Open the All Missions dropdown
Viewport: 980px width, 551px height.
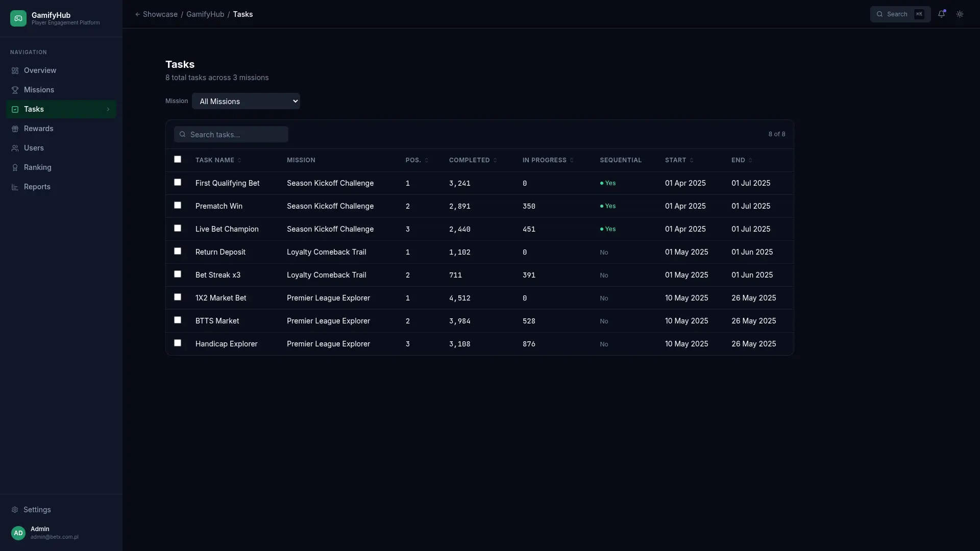coord(246,101)
